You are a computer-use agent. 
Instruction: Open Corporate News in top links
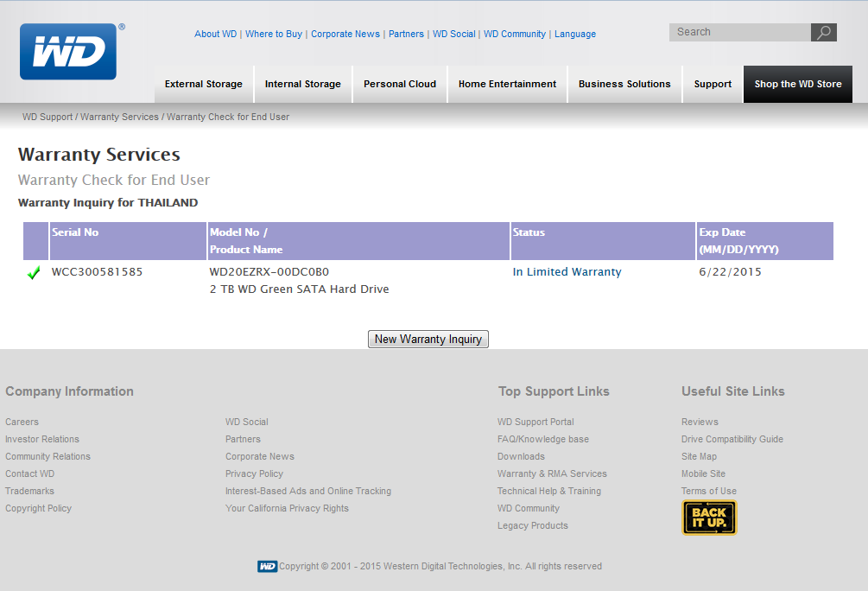point(345,34)
